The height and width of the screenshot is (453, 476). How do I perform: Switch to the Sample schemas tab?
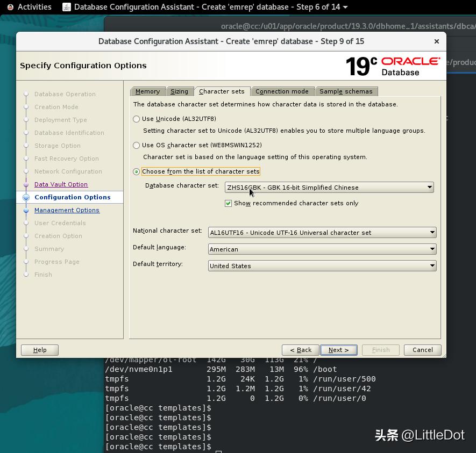pos(346,91)
